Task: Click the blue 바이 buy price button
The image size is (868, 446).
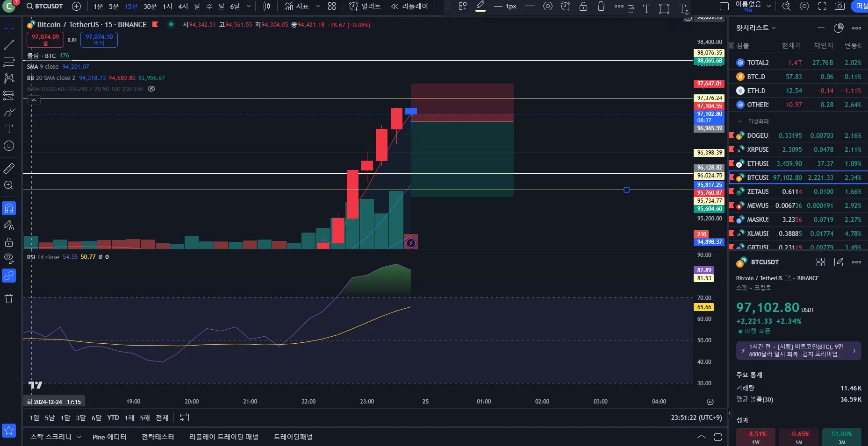Action: point(99,40)
